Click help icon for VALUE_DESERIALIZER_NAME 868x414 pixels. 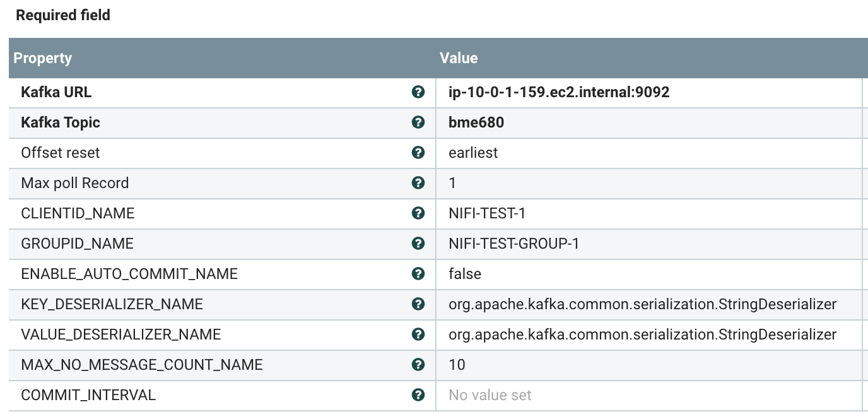click(x=418, y=334)
